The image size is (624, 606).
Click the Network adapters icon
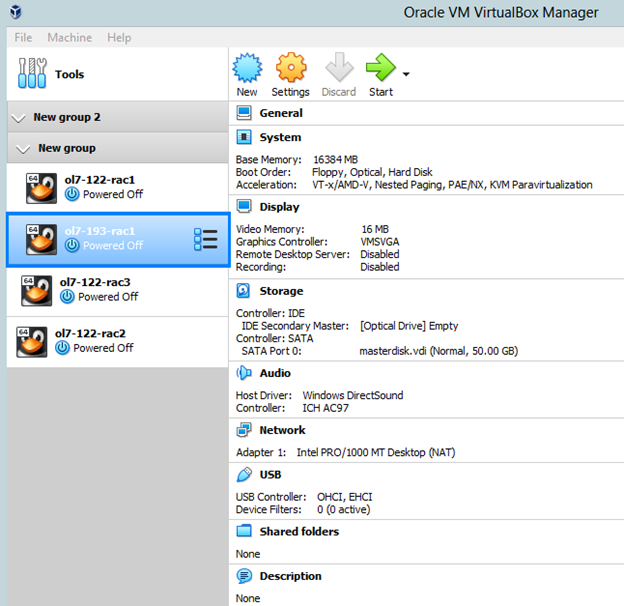click(244, 430)
